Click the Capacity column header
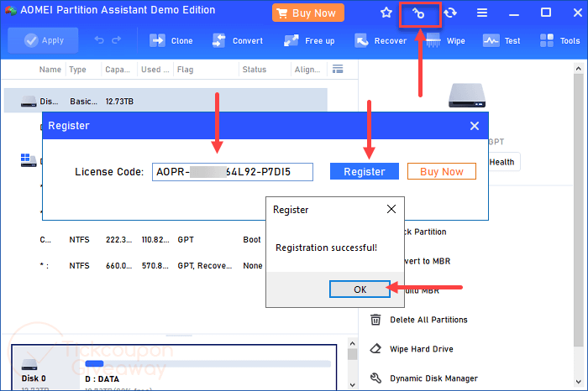 coord(118,70)
